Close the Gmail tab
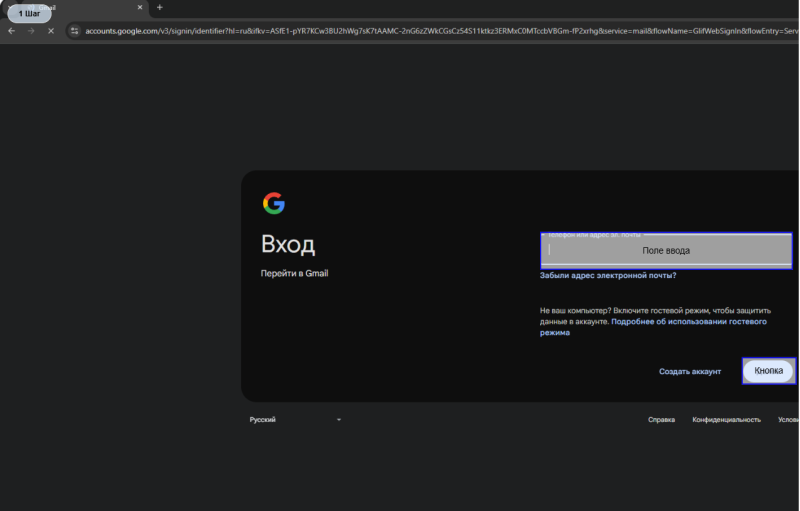 point(139,8)
